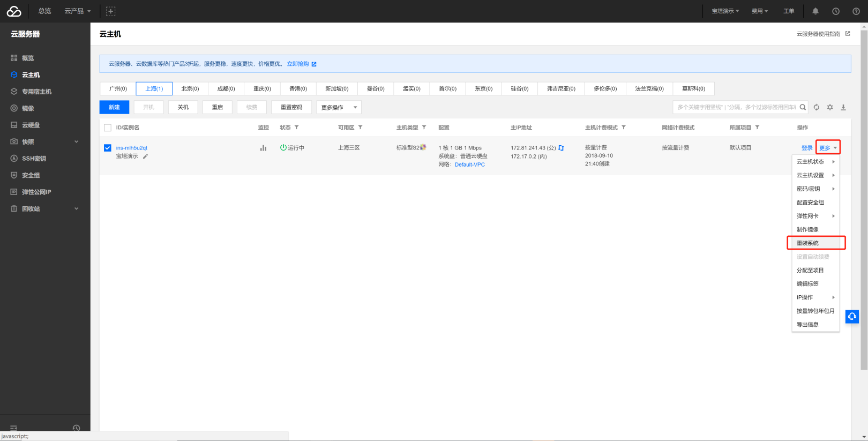Click the pencil icon to rename instance
Viewport: 868px width, 441px height.
point(145,156)
